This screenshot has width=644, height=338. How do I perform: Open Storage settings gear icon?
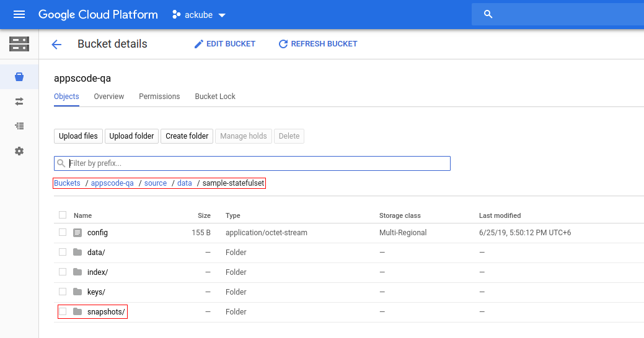(19, 151)
